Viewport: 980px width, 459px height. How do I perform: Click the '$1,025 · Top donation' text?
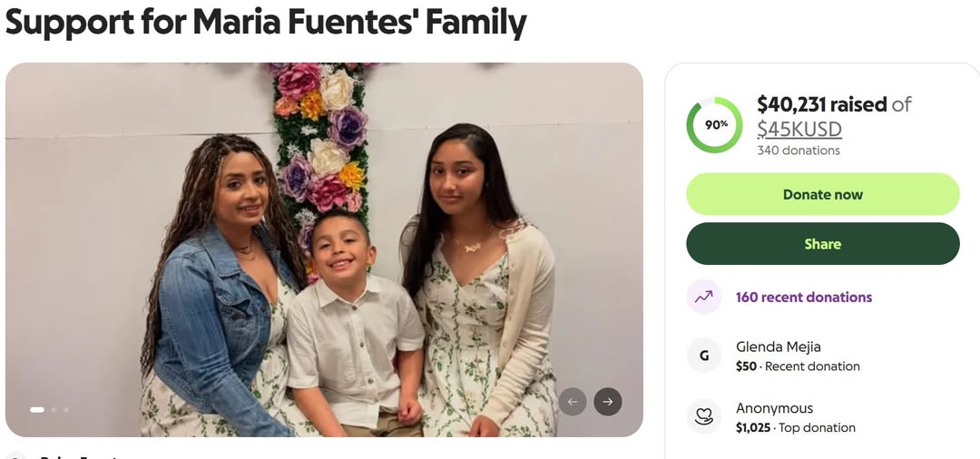point(795,427)
